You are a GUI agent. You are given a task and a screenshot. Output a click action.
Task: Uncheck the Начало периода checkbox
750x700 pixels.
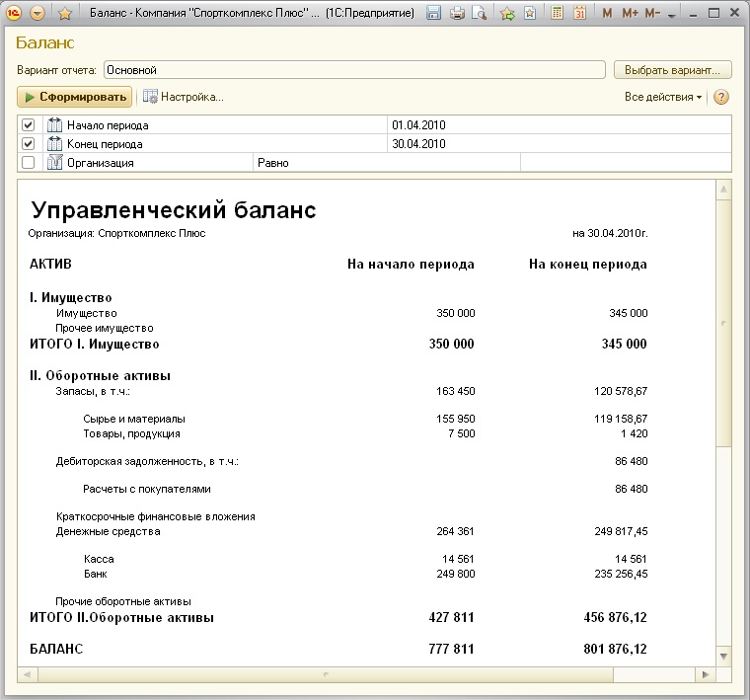click(x=29, y=125)
